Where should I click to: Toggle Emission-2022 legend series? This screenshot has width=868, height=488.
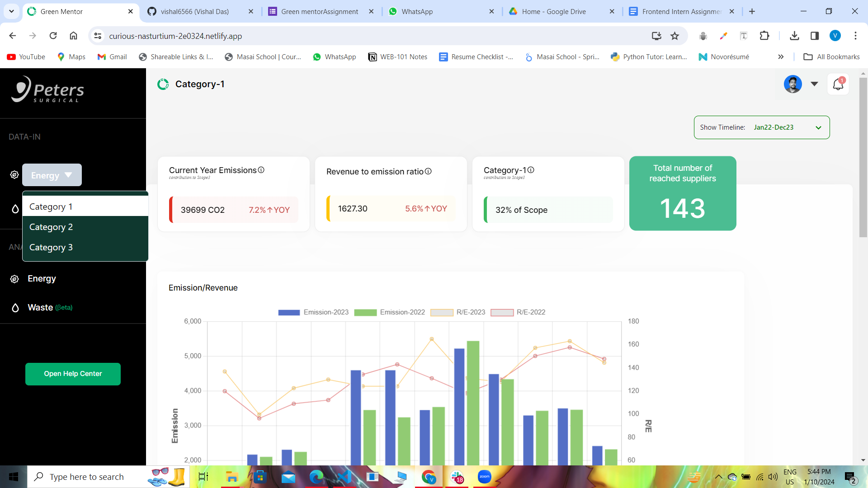[389, 312]
